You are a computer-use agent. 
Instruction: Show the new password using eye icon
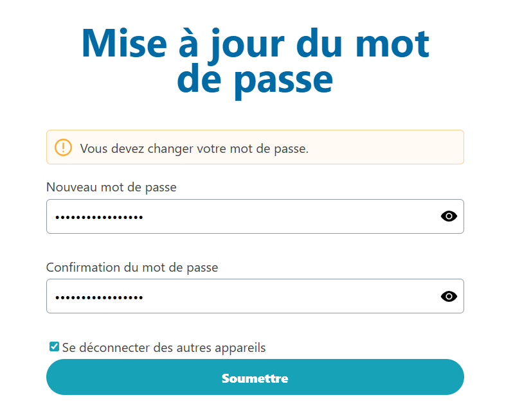449,216
